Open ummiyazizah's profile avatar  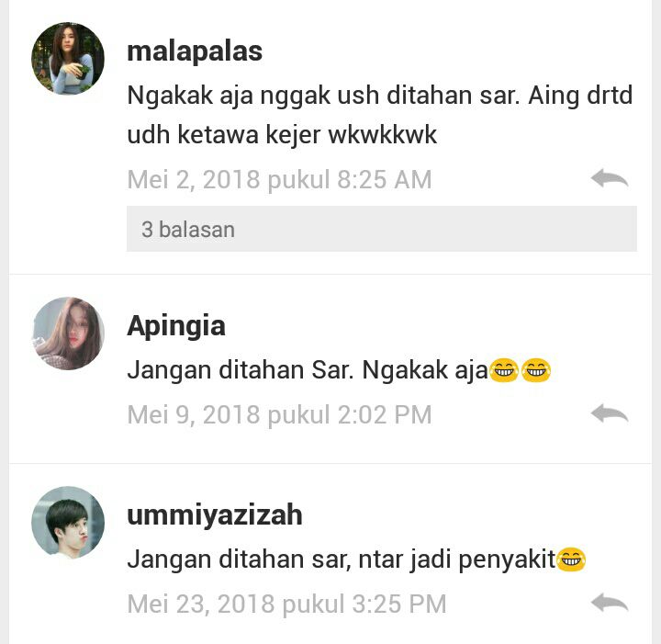68,523
